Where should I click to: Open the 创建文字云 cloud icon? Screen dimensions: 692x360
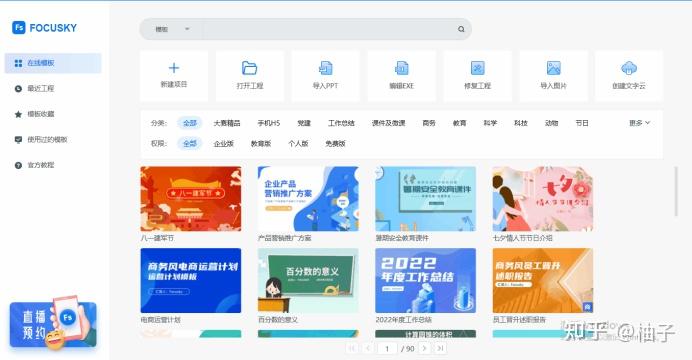(x=629, y=68)
